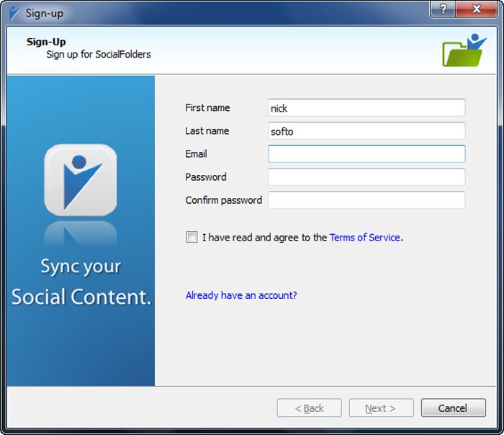The height and width of the screenshot is (435, 504).
Task: Click the Last name field containing softo
Action: [x=366, y=131]
